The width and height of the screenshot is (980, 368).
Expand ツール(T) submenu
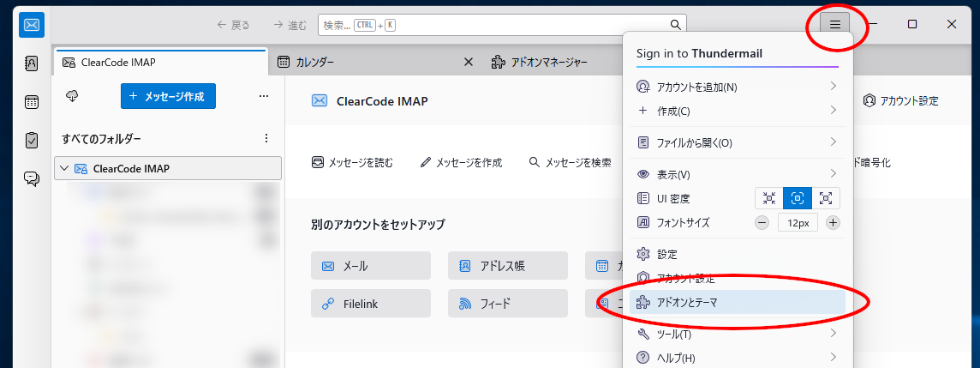coord(738,335)
